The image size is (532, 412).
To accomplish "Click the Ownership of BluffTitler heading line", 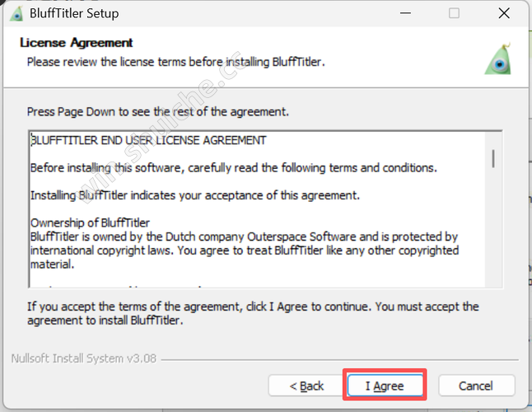I will (x=90, y=222).
